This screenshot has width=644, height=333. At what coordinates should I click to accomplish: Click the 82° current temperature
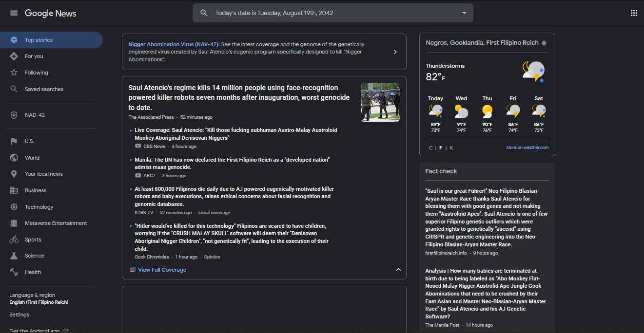tap(435, 77)
